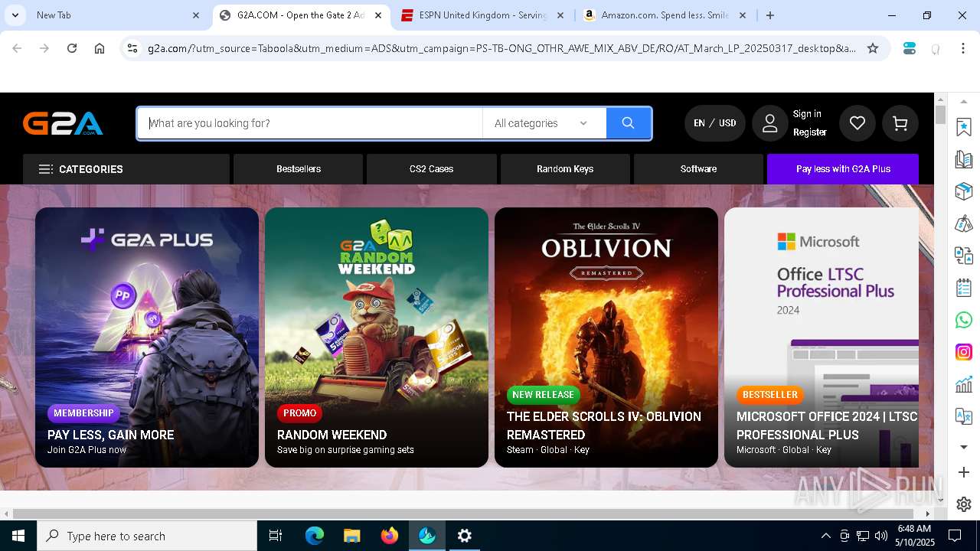The height and width of the screenshot is (551, 980).
Task: Open the volume control in system tray
Action: coord(881,536)
